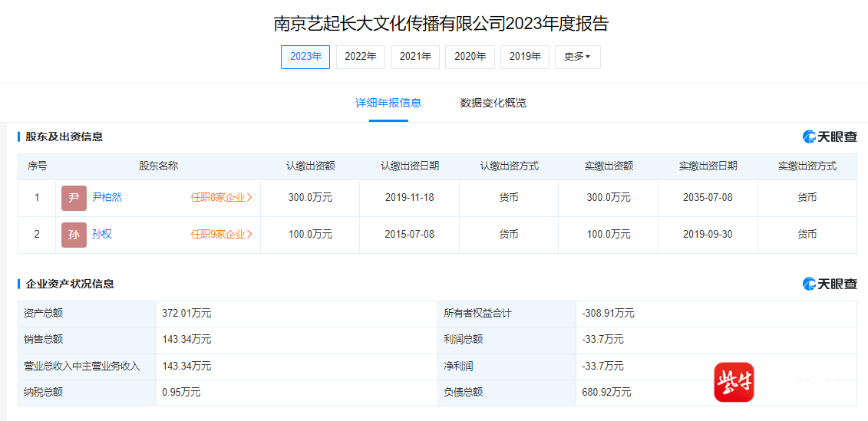Open the 更多 years dropdown
This screenshot has height=421, width=868.
click(577, 57)
